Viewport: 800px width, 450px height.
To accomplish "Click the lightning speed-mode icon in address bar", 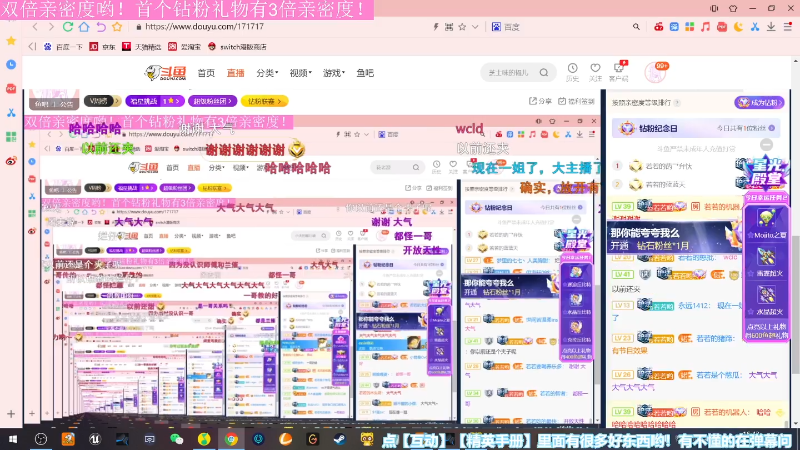I will [x=436, y=27].
